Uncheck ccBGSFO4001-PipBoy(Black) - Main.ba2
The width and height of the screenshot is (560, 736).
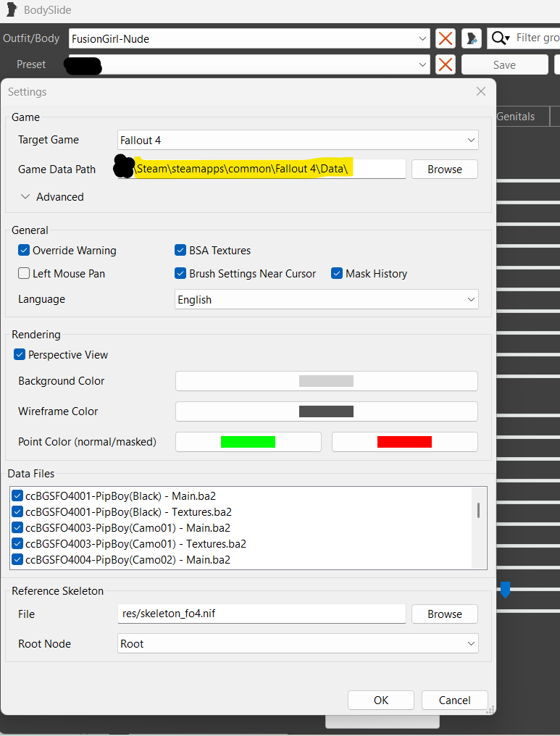tap(17, 495)
